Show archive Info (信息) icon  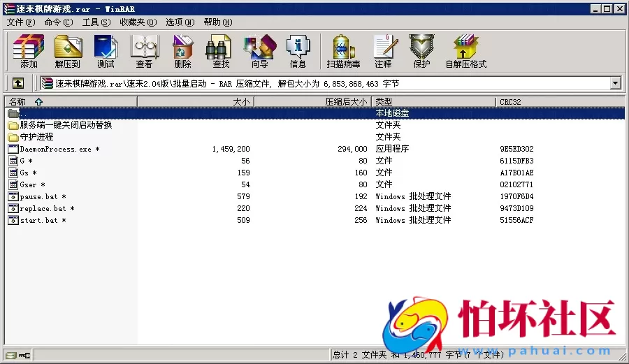tap(298, 51)
